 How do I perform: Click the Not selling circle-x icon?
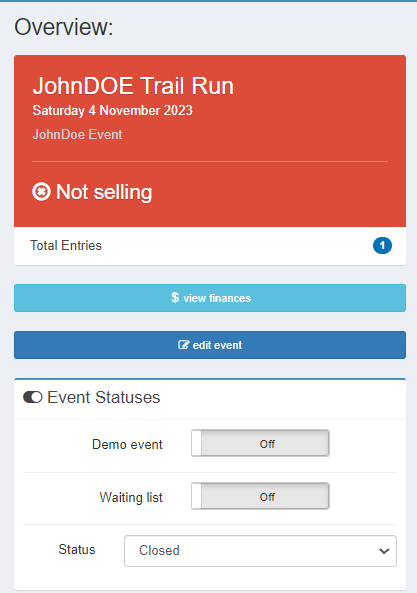click(x=41, y=192)
